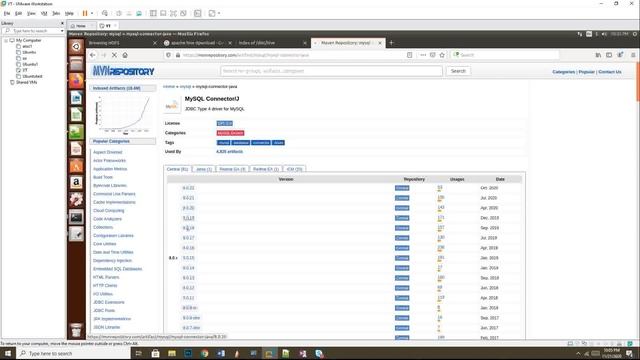The height and width of the screenshot is (360, 640).
Task: Open the Firefox library icon
Action: pyautogui.click(x=598, y=55)
